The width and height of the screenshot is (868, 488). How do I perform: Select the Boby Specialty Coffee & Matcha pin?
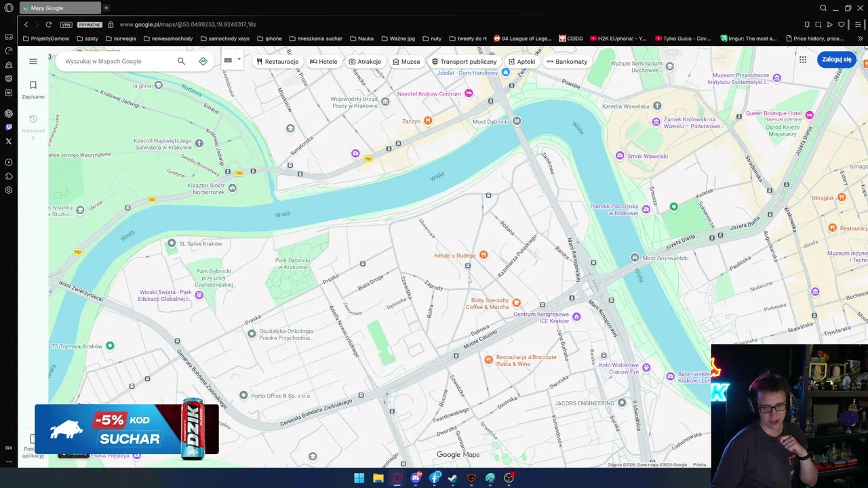coord(516,303)
